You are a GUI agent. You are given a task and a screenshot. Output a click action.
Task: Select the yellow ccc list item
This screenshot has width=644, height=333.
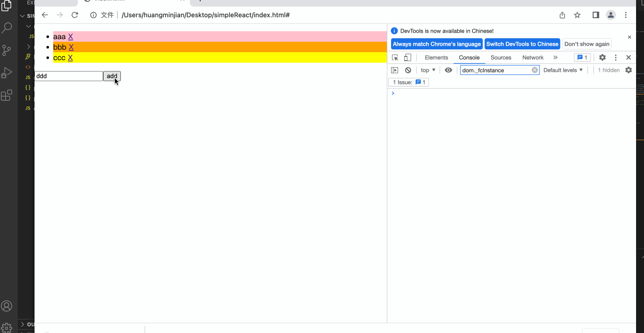220,58
